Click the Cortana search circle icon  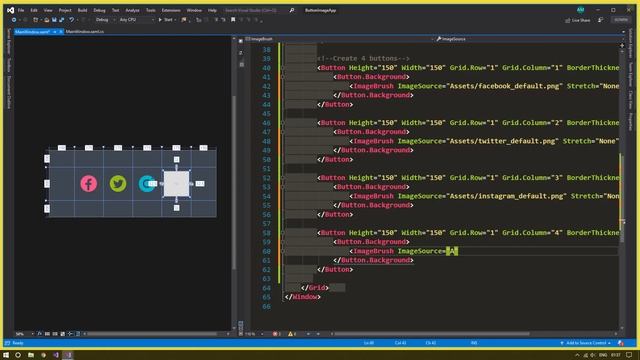18,355
